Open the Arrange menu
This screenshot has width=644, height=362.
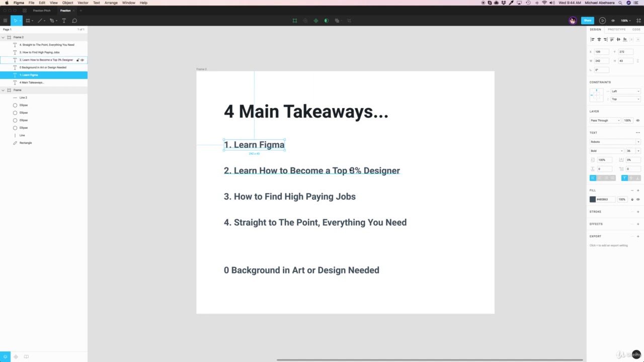pyautogui.click(x=111, y=3)
